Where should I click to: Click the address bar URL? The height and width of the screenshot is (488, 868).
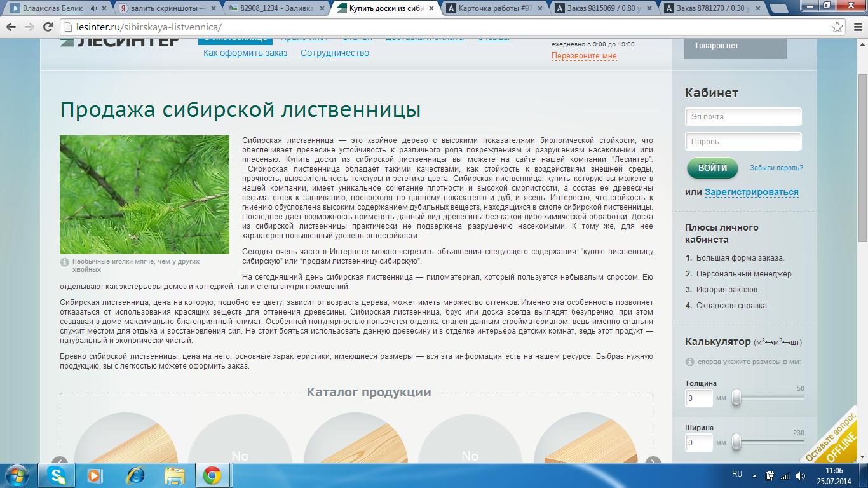pyautogui.click(x=151, y=27)
